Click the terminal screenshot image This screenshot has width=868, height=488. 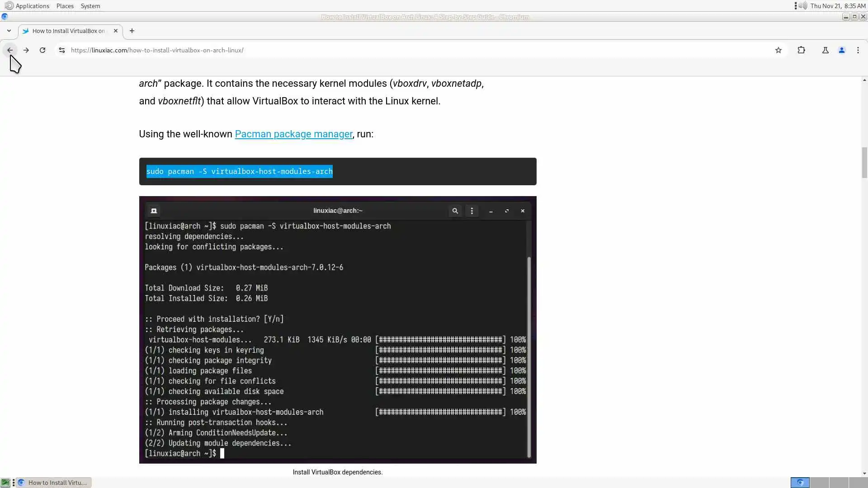tap(337, 329)
